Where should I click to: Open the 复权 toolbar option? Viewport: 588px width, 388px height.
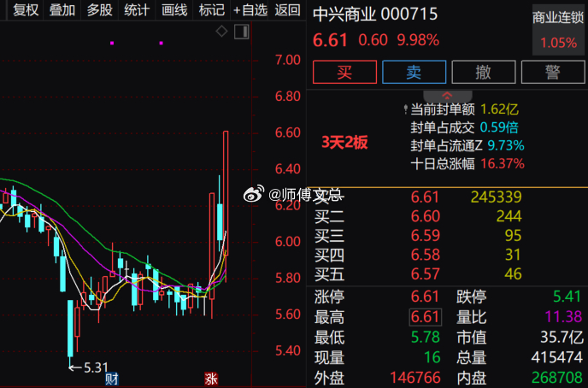(x=26, y=10)
